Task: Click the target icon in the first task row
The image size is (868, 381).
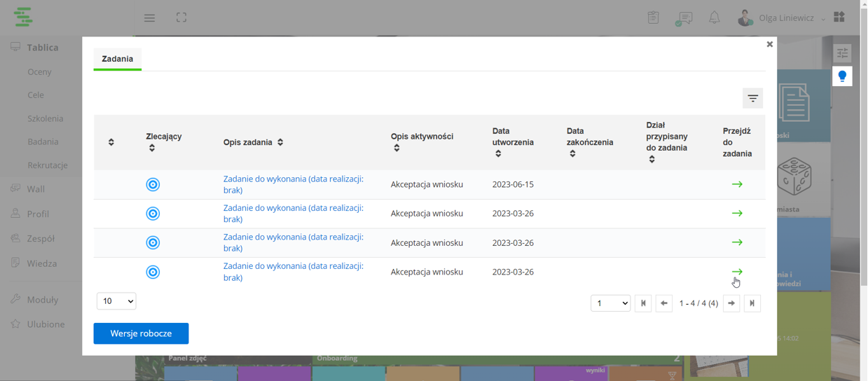Action: [153, 185]
